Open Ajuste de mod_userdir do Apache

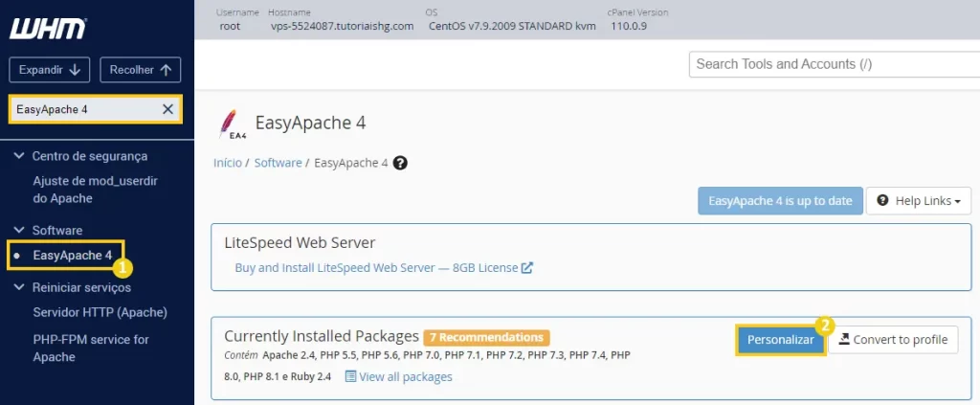point(95,190)
